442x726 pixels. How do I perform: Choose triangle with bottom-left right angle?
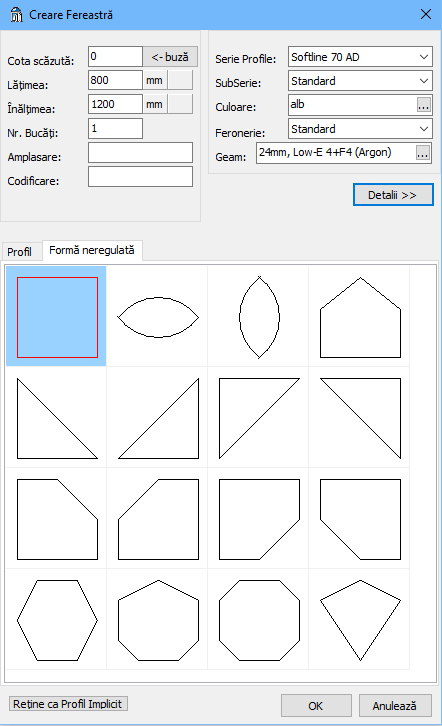[56, 418]
